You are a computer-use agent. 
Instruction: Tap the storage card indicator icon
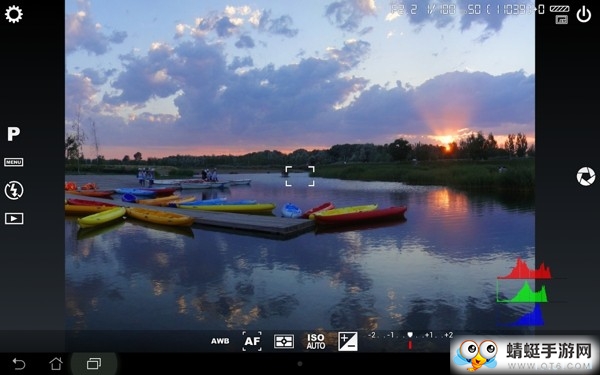point(561,20)
